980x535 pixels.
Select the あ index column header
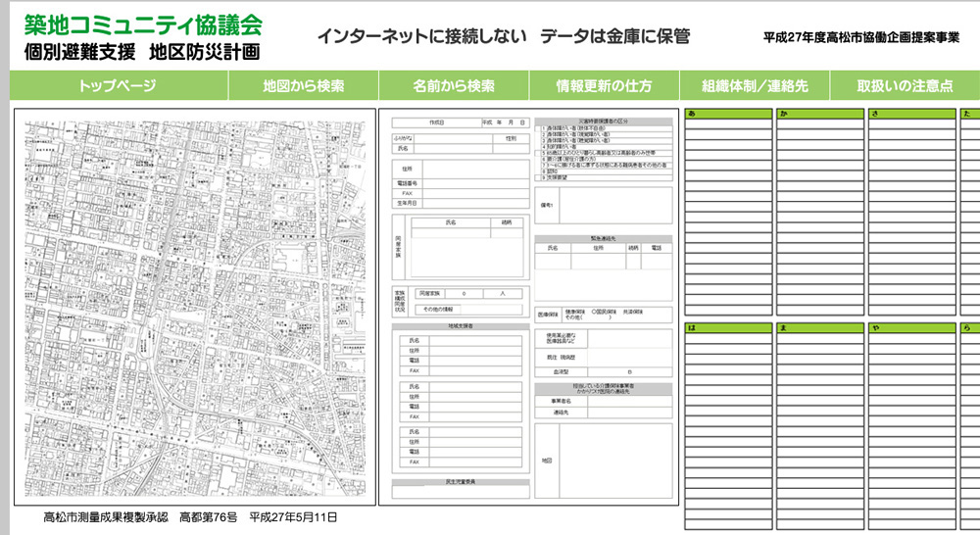(x=727, y=114)
